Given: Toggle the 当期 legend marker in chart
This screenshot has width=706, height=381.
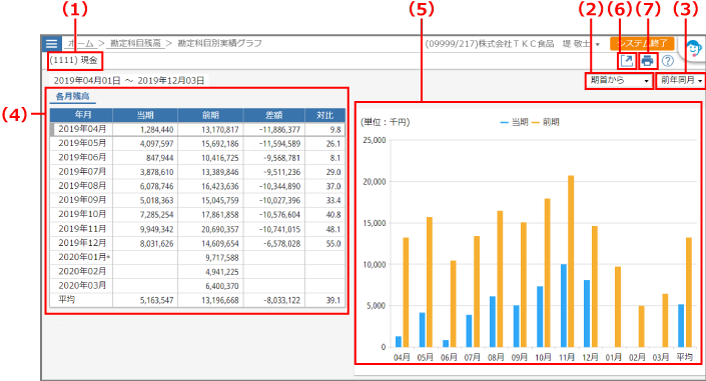Looking at the screenshot, I should [x=505, y=122].
